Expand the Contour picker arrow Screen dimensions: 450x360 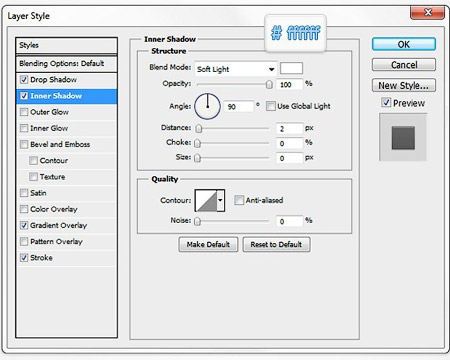pos(221,201)
